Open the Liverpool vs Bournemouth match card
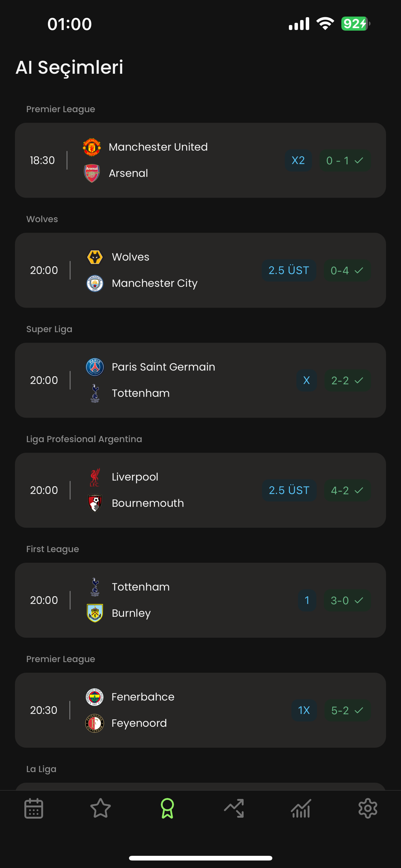The height and width of the screenshot is (868, 401). (200, 490)
